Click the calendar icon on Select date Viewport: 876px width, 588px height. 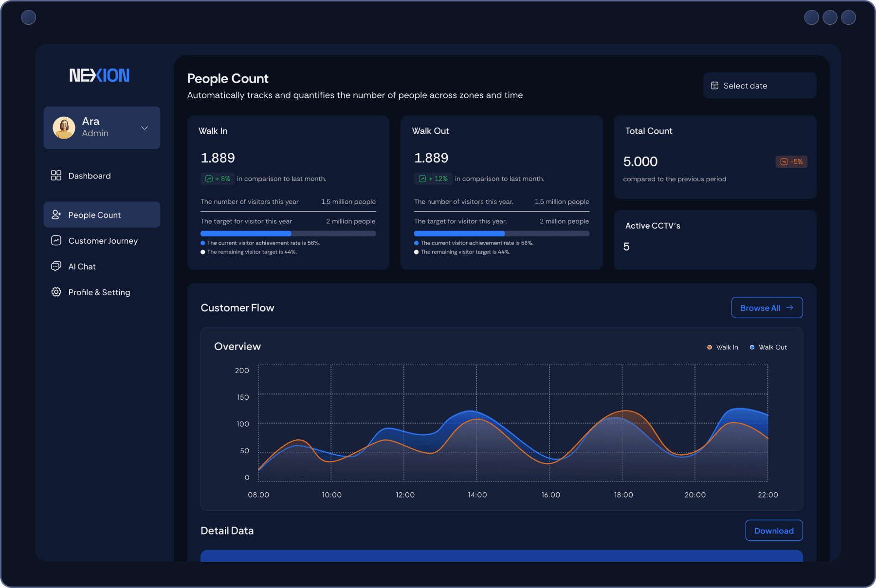(715, 85)
